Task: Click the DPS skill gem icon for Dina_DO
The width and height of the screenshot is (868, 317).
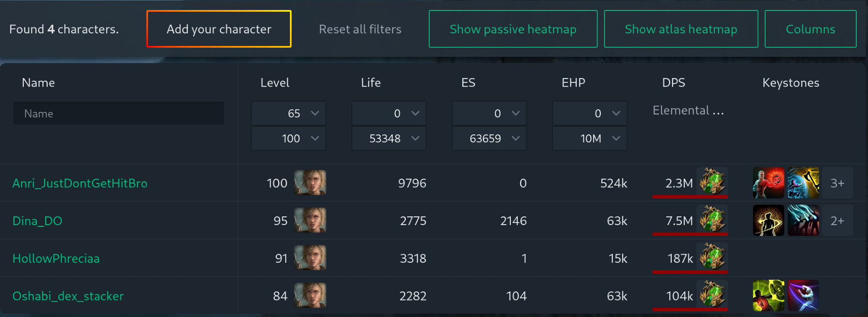Action: tap(712, 220)
